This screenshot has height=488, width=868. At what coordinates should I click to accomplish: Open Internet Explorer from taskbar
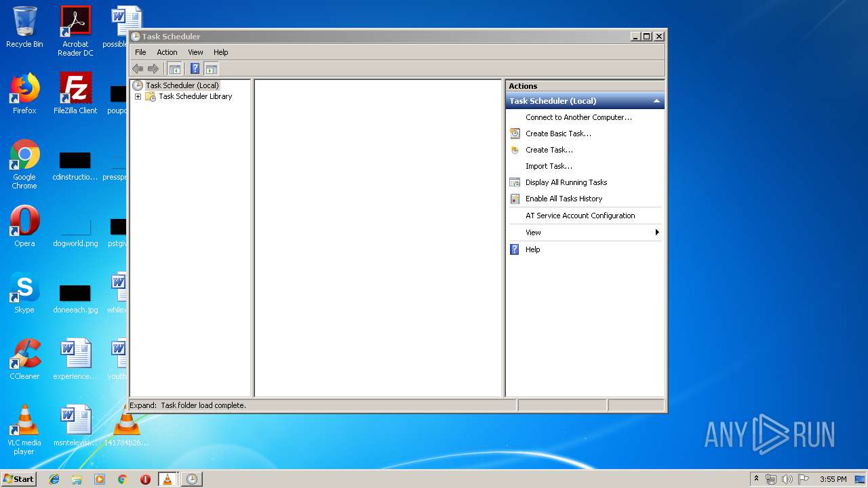coord(54,479)
